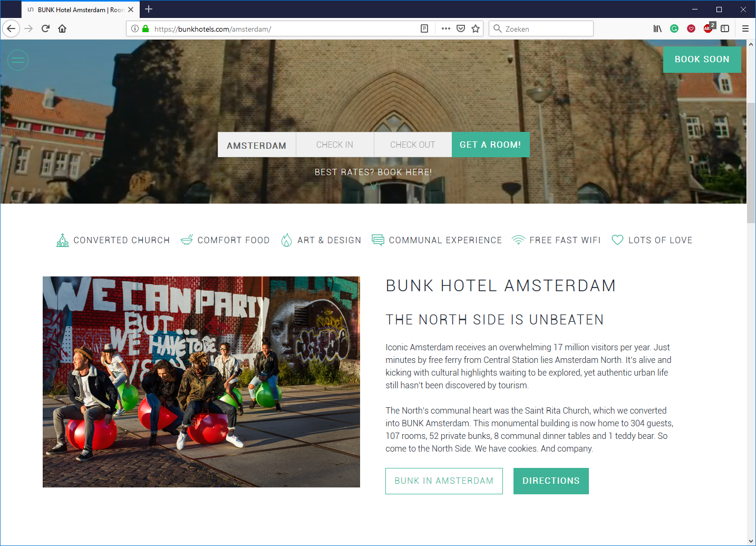Click the address bar URL

213,29
